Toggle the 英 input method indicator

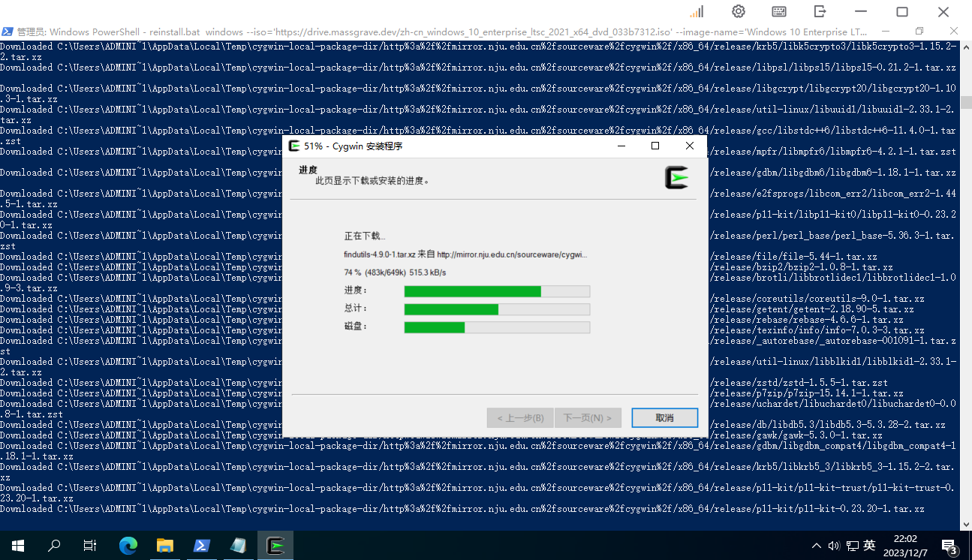(869, 546)
